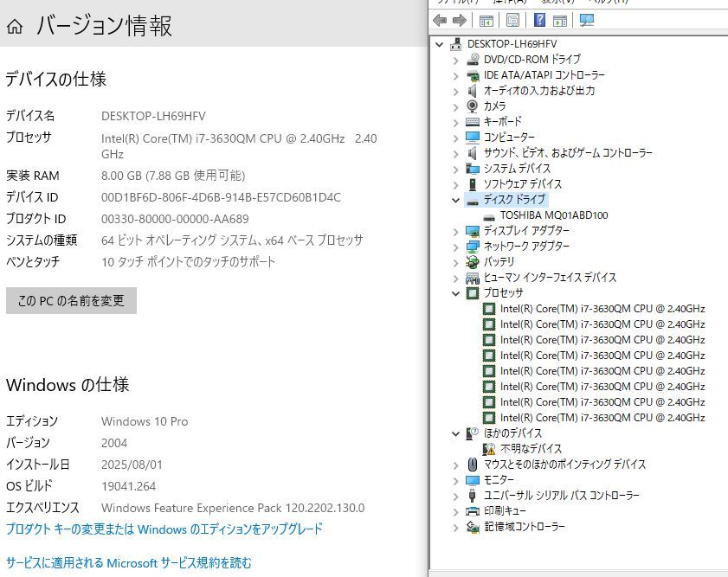The width and height of the screenshot is (728, 577).
Task: Expand the カメラ category
Action: (x=455, y=106)
